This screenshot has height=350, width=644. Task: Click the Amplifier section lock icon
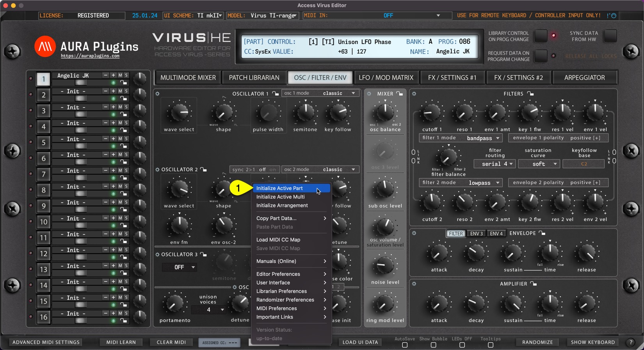(533, 284)
